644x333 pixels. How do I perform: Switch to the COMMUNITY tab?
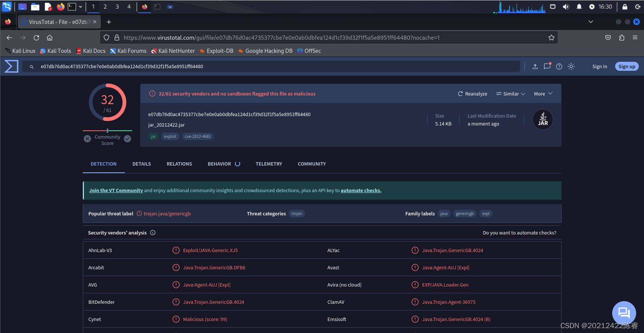pyautogui.click(x=312, y=164)
